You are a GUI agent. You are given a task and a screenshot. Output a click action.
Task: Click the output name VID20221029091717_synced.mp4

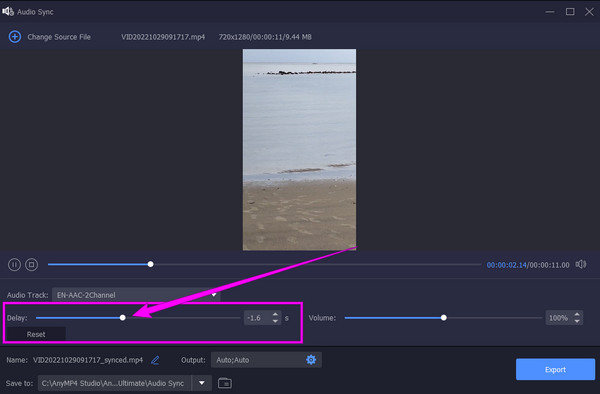(x=88, y=360)
